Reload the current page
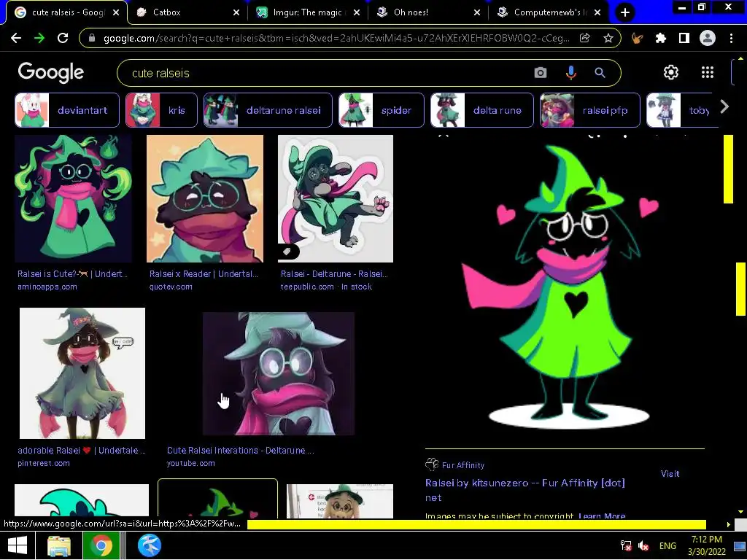 point(63,38)
